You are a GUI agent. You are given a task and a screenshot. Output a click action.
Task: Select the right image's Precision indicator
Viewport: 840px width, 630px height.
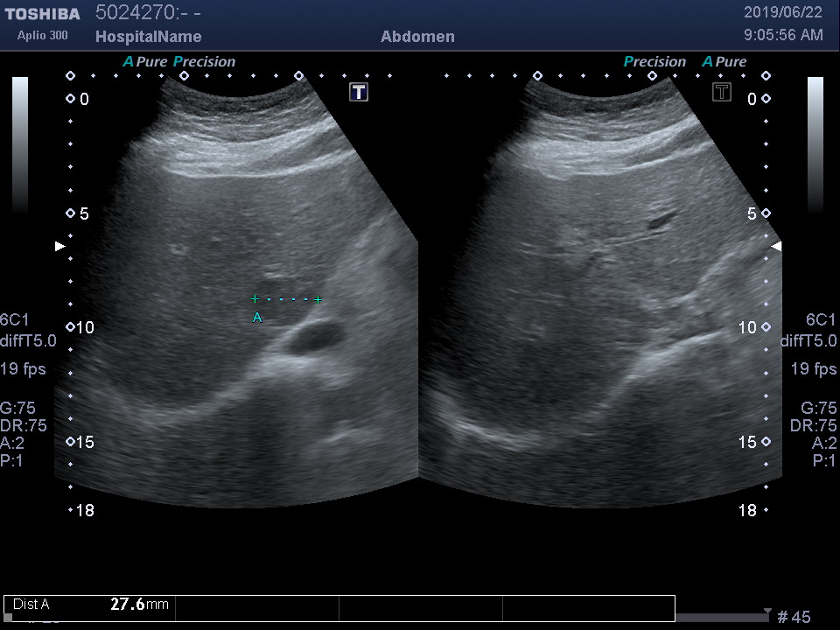tap(654, 62)
